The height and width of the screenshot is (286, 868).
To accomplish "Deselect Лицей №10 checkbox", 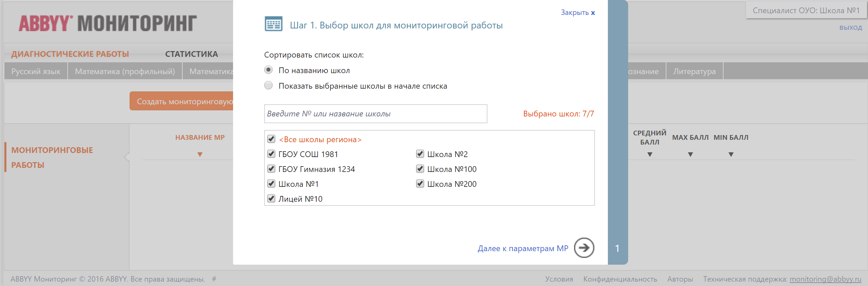I will point(271,199).
